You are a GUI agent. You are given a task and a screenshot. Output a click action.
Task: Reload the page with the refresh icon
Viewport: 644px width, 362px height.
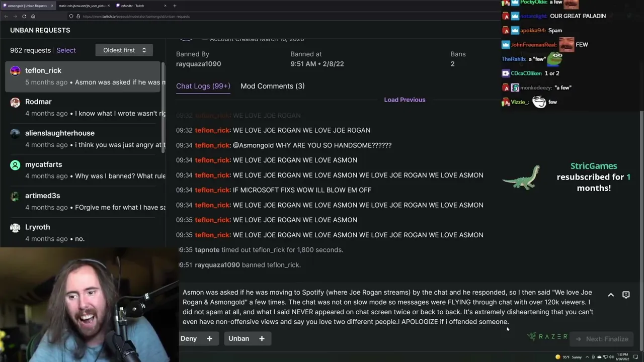tap(24, 16)
